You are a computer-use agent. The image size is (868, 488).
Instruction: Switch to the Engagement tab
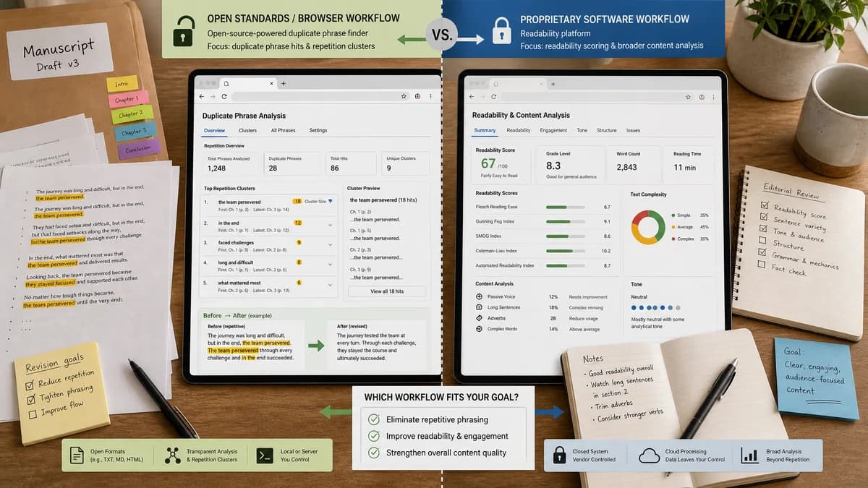click(x=553, y=131)
